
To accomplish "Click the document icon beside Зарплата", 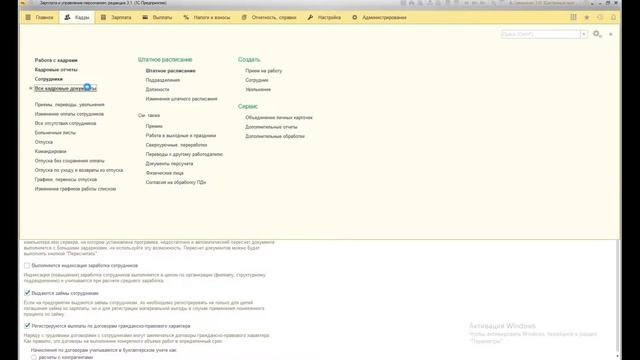I will click(104, 18).
